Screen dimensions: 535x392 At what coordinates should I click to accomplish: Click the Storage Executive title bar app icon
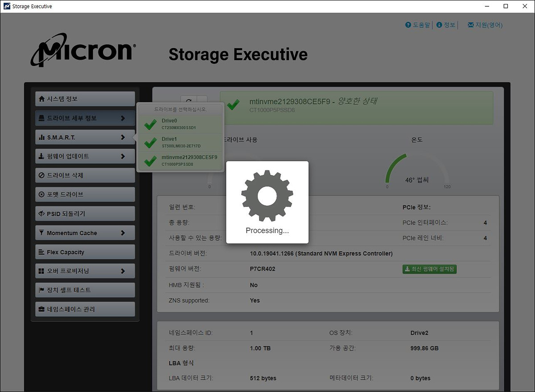click(x=7, y=6)
